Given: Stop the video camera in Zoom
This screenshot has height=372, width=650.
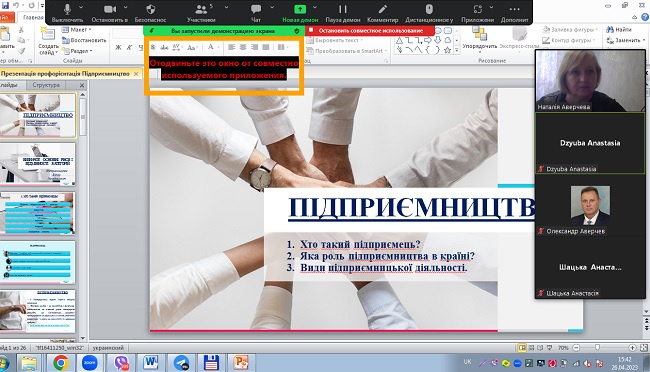Looking at the screenshot, I should click(110, 12).
